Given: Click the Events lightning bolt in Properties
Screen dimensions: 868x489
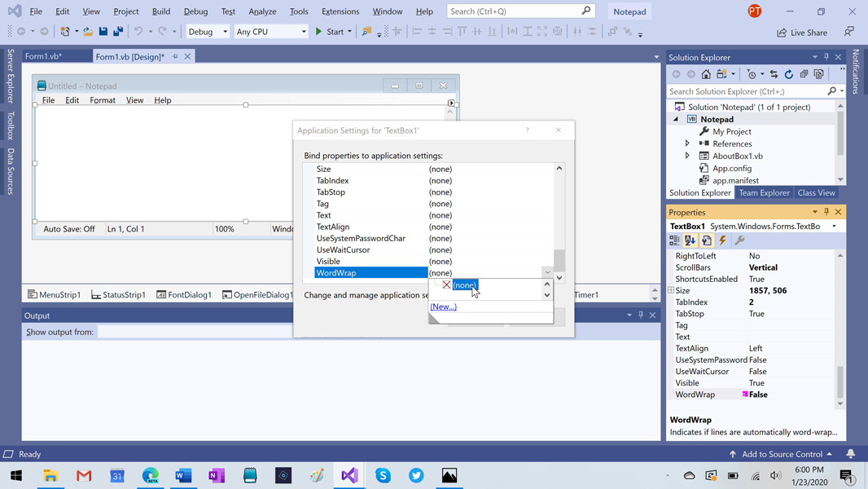Looking at the screenshot, I should tap(722, 240).
